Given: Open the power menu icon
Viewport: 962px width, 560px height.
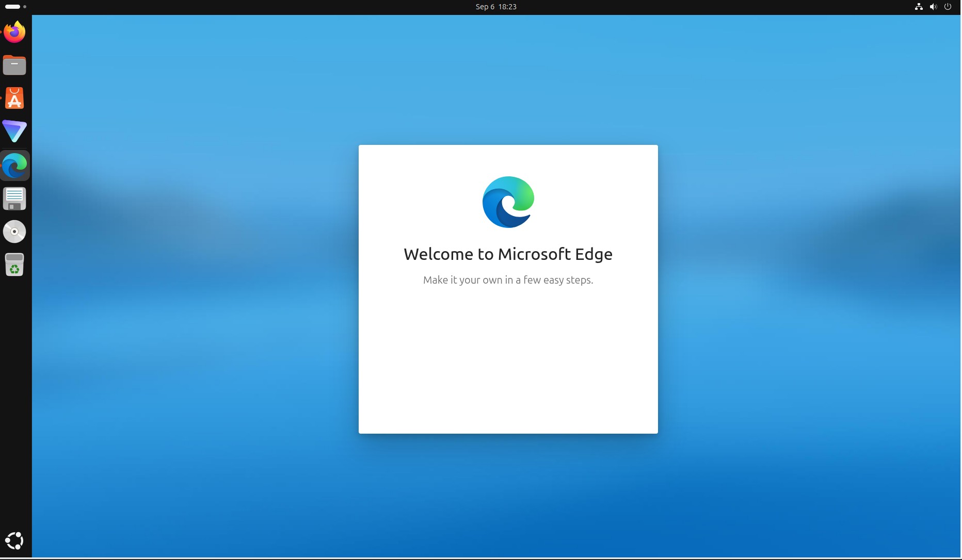Looking at the screenshot, I should tap(948, 7).
